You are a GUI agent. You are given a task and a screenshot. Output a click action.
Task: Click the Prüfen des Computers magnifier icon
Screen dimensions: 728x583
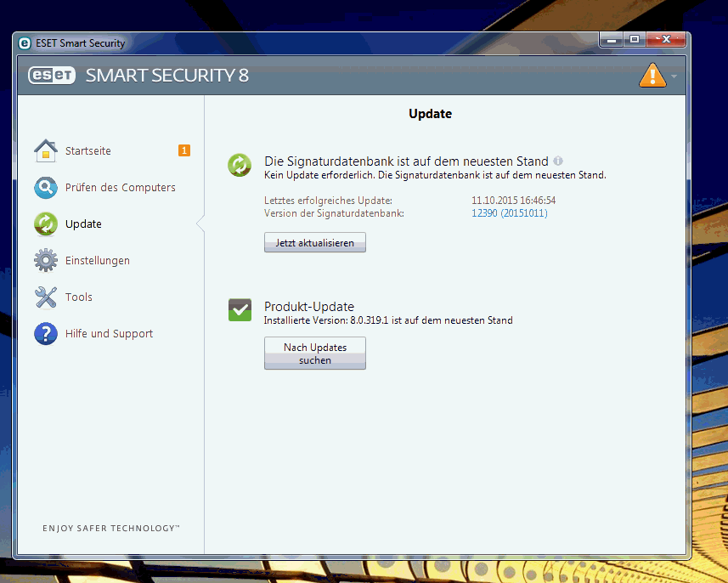[45, 188]
